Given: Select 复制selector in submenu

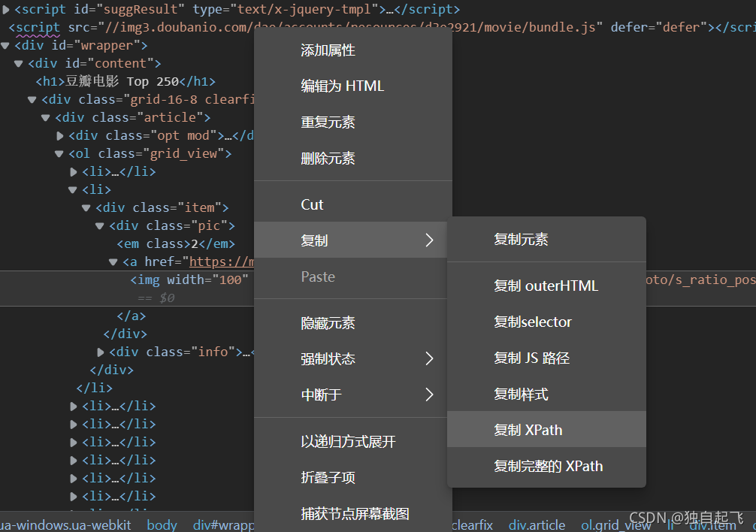Looking at the screenshot, I should 546,322.
